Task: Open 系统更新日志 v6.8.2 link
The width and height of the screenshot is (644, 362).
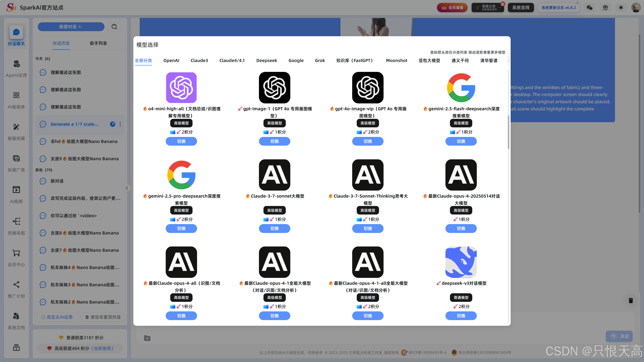Action: tap(558, 8)
